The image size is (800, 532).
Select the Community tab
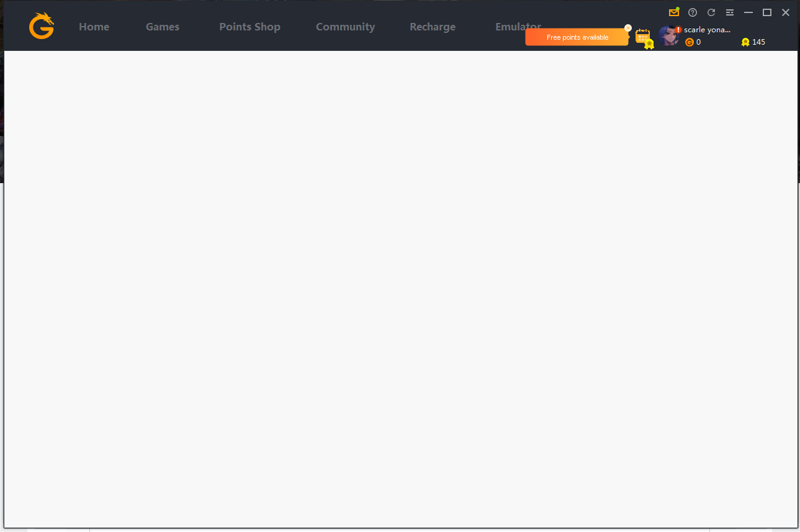[x=345, y=27]
